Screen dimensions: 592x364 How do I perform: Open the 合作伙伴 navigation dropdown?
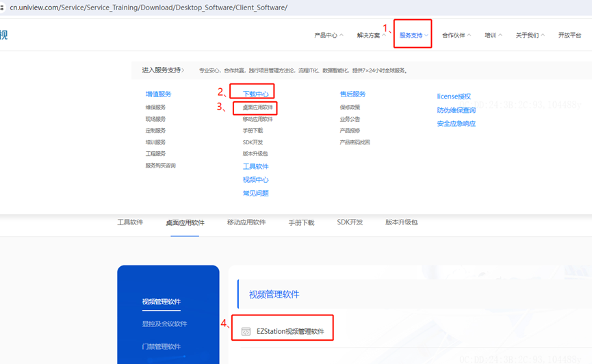pyautogui.click(x=456, y=35)
